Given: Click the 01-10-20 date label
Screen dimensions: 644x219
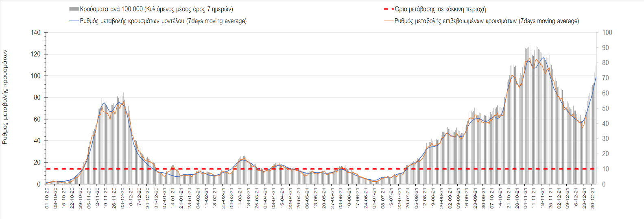Looking at the screenshot, I should tap(47, 198).
